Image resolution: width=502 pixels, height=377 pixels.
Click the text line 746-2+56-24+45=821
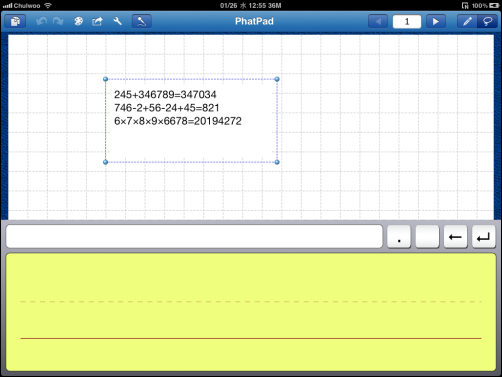[167, 108]
